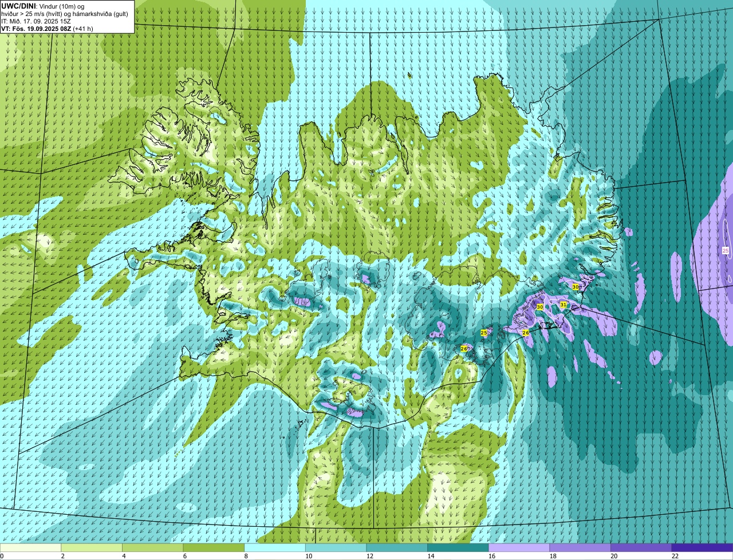Click legend scale value '2'
Screen dimensions: 733x560
tap(63, 556)
